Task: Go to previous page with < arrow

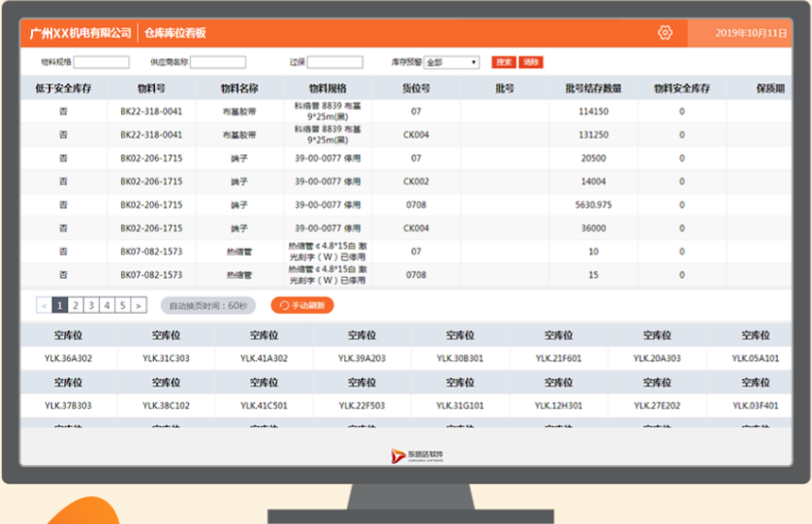Action: point(44,305)
